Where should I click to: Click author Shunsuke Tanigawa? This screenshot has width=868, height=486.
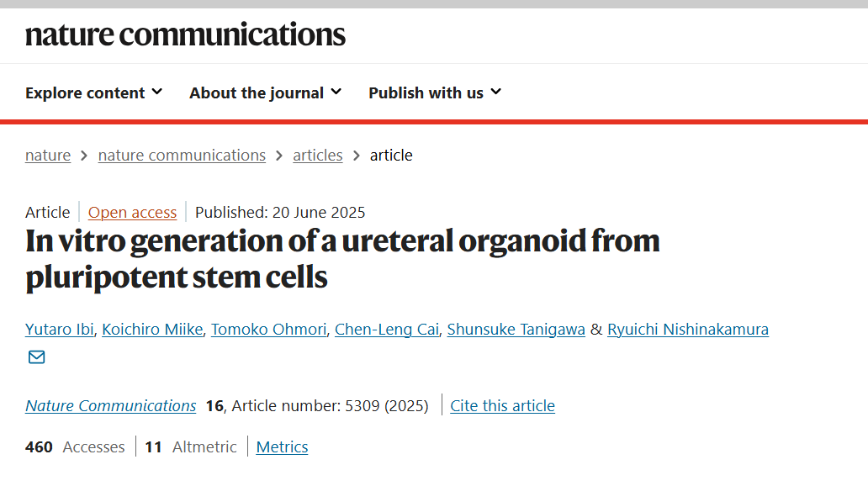[516, 330]
